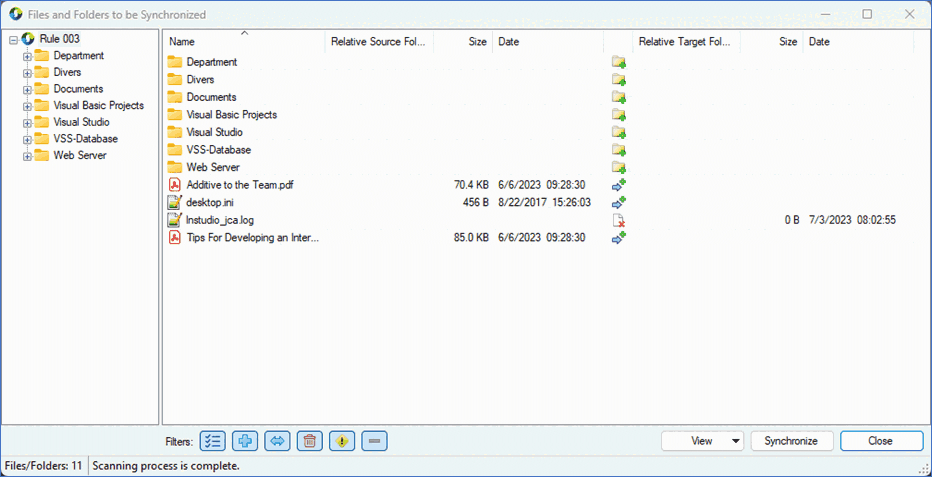Click Visual Basic Projects folder icon in list
This screenshot has width=932, height=477.
(x=174, y=114)
